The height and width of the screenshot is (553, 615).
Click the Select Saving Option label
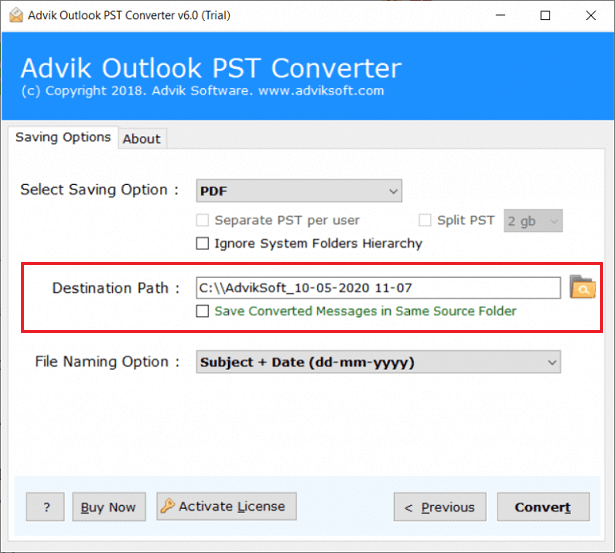click(99, 190)
